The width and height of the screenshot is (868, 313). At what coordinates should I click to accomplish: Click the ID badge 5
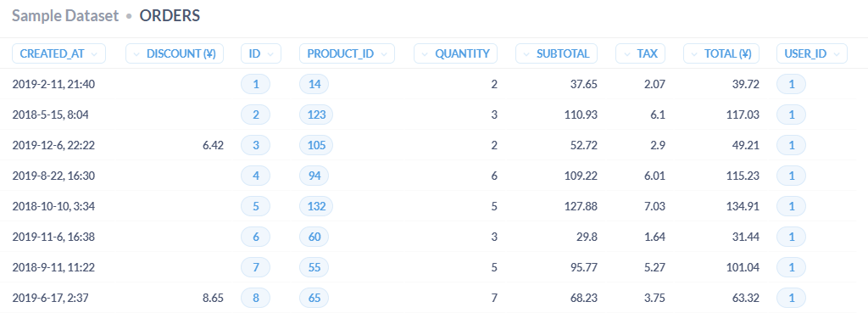[256, 206]
